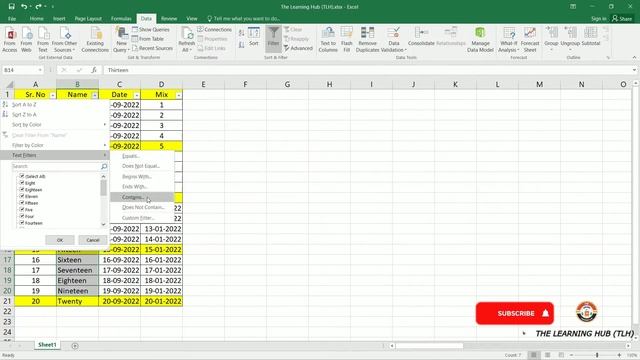Uncheck the Eleven checkbox
Image resolution: width=640 pixels, height=360 pixels.
tap(22, 196)
